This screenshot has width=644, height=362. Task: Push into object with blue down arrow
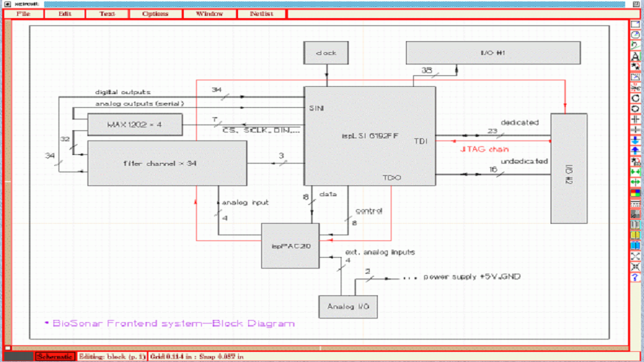click(x=635, y=140)
